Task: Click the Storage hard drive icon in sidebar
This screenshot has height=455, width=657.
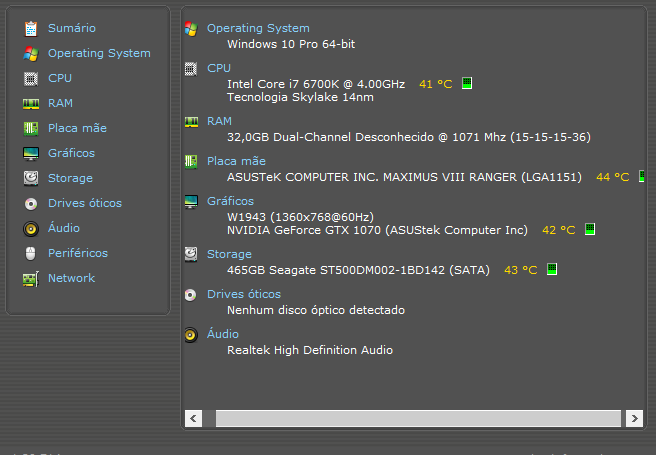Action: point(31,178)
